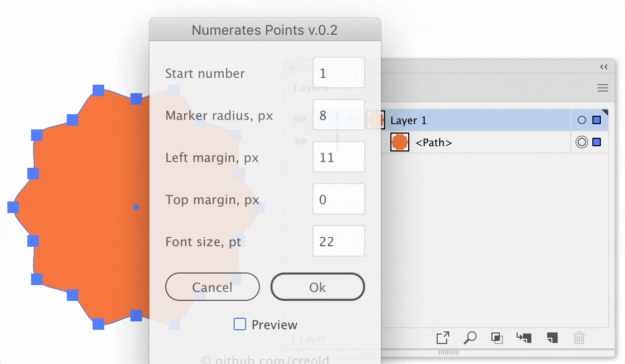Select the <Path> row in Layers
Screen dimensions: 625x364
click(x=494, y=143)
